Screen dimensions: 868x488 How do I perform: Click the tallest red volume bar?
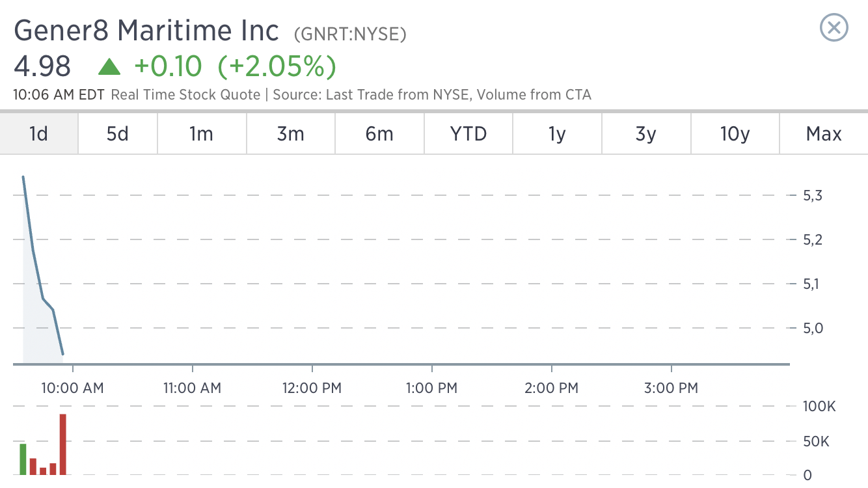(x=63, y=444)
